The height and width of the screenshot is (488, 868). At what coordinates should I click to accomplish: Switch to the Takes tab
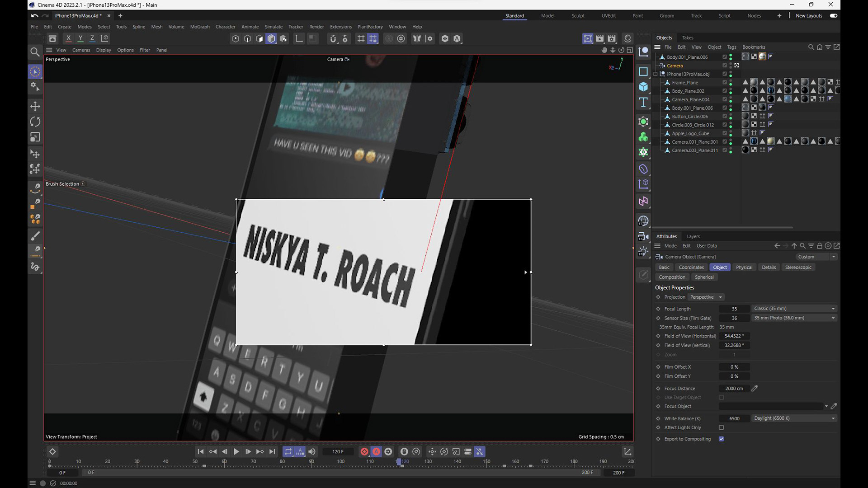coord(688,38)
